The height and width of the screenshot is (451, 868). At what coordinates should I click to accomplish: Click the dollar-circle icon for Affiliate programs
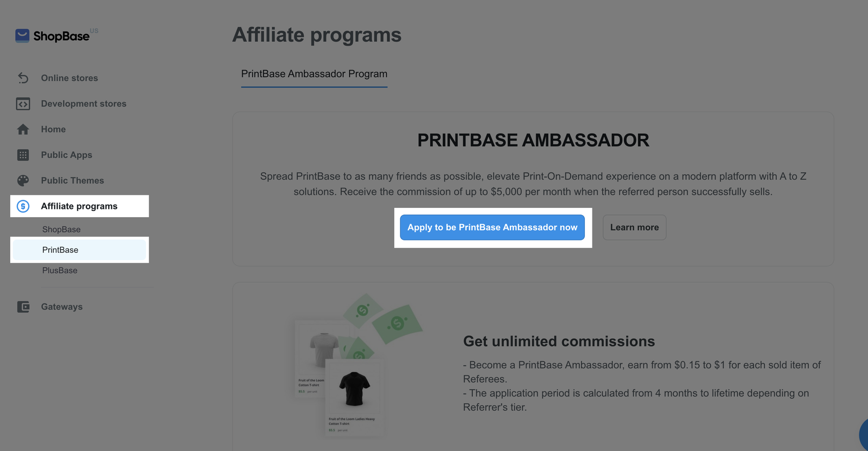23,206
